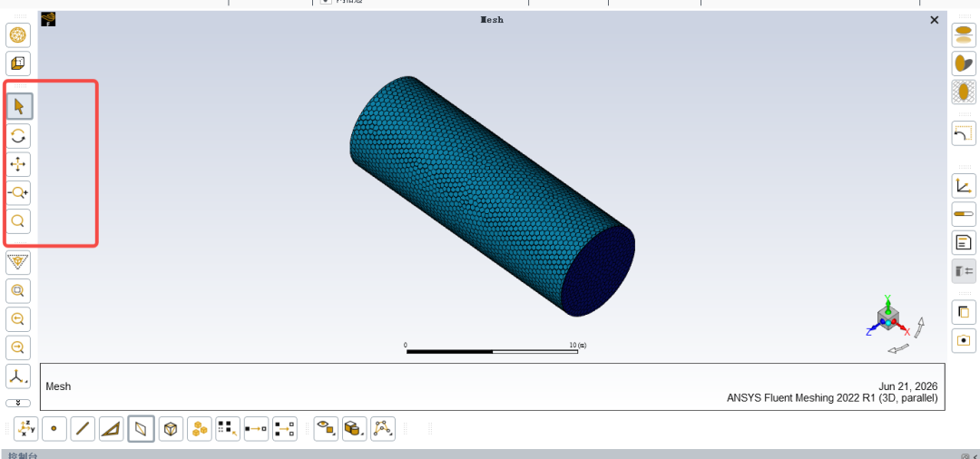Click the blue Z axis on the triad
980x459 pixels.
pyautogui.click(x=873, y=329)
